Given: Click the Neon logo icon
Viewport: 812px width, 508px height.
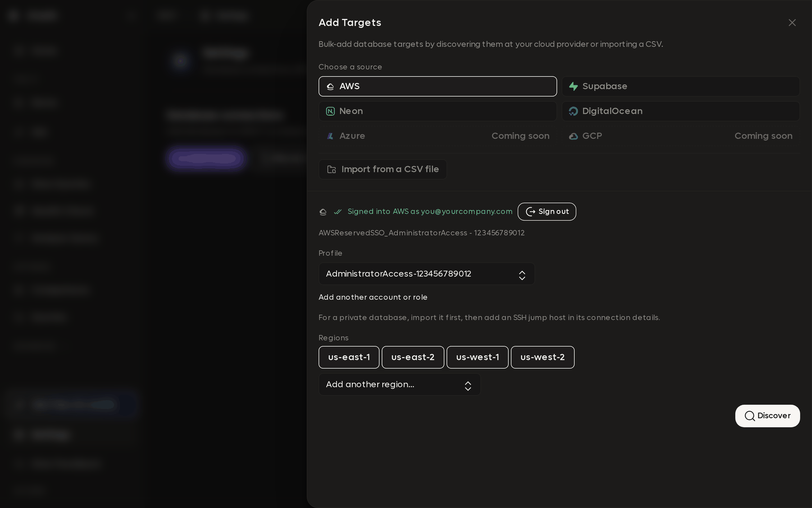Looking at the screenshot, I should pyautogui.click(x=330, y=111).
